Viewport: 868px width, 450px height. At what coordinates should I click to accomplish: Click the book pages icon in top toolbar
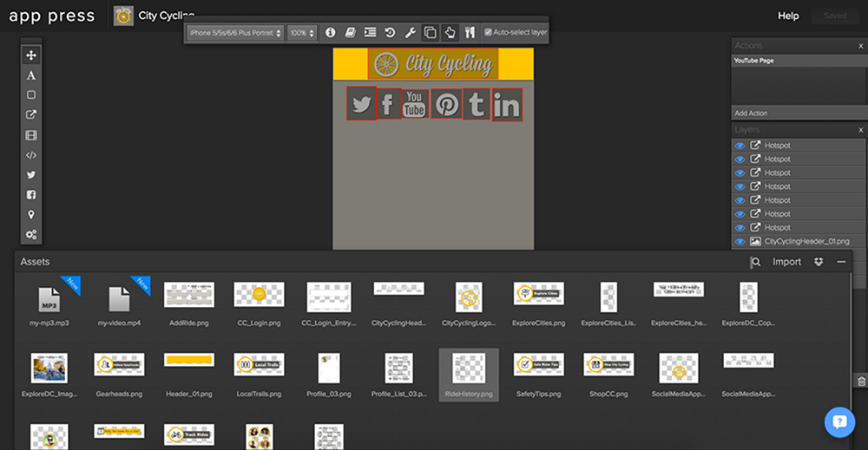[x=350, y=33]
